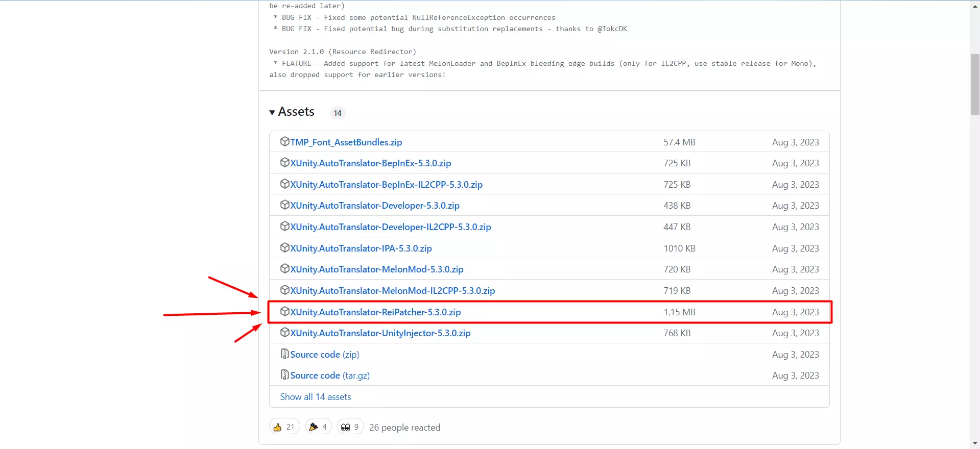Viewport: 980px width, 449px height.
Task: Click Aug 3, 2023 date on the ReiPatcher row
Action: click(795, 312)
